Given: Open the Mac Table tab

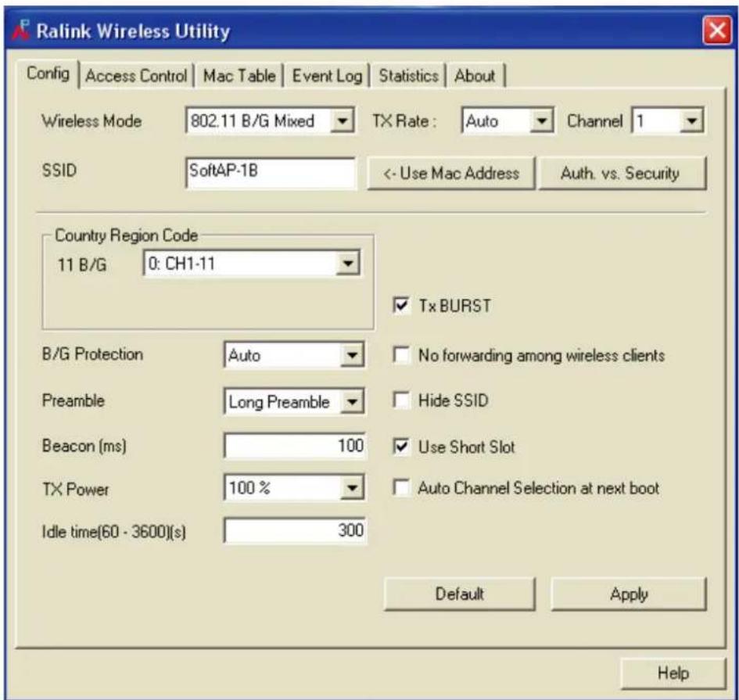Looking at the screenshot, I should click(239, 75).
